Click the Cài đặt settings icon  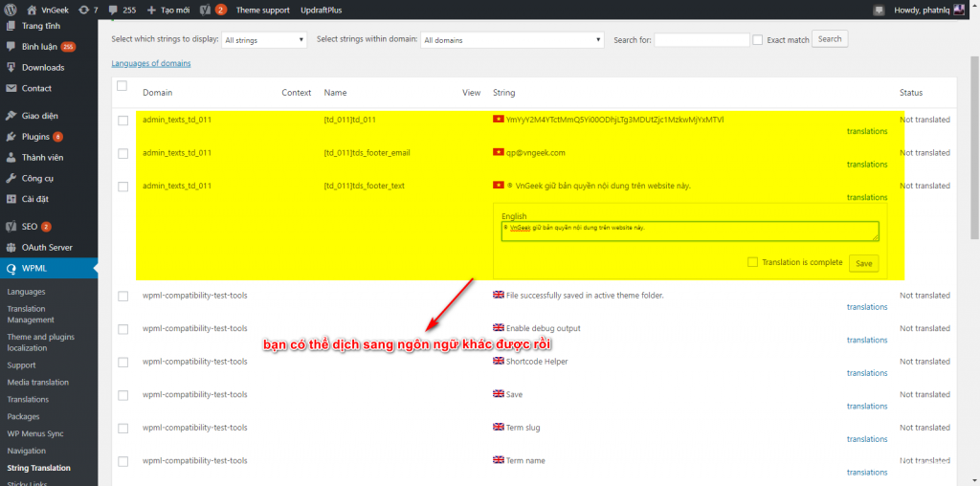point(11,199)
